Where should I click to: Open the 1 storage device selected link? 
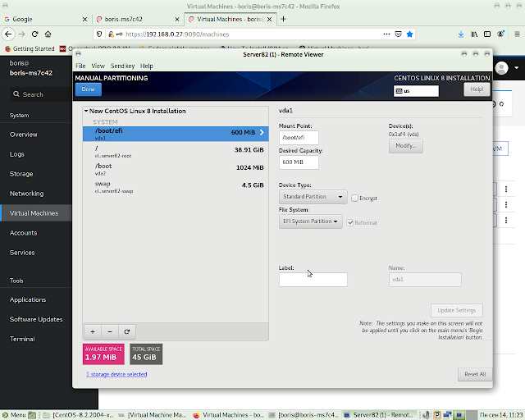tap(116, 374)
